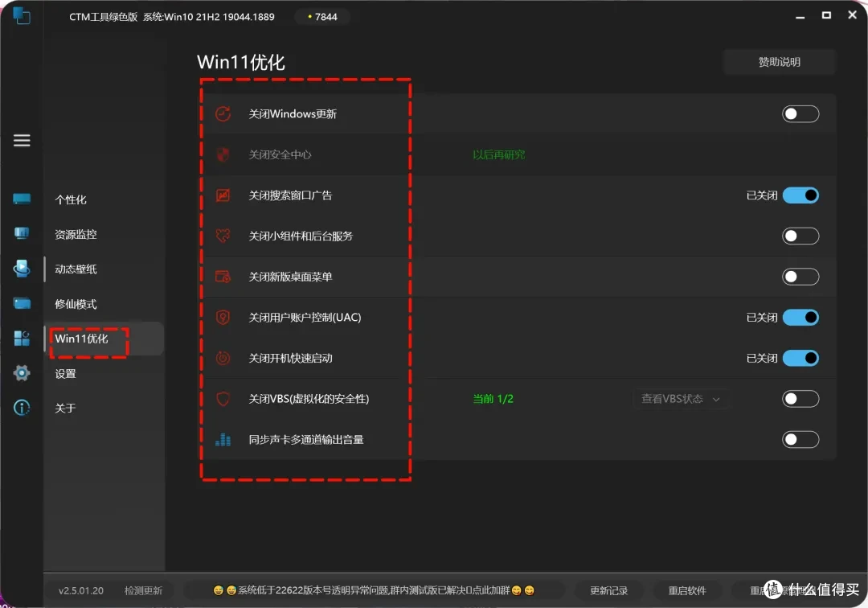Image resolution: width=868 pixels, height=608 pixels.
Task: Click the CTM app logo icon
Action: (22, 15)
